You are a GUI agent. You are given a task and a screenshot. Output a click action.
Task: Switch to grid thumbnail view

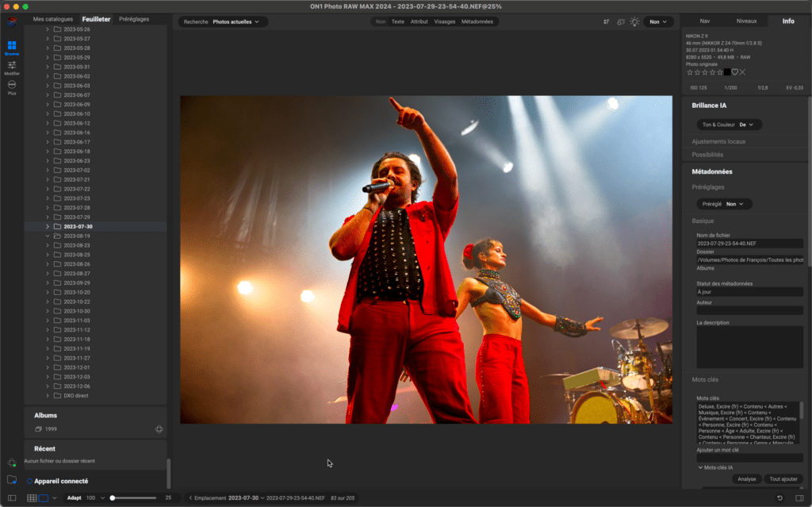[x=32, y=497]
